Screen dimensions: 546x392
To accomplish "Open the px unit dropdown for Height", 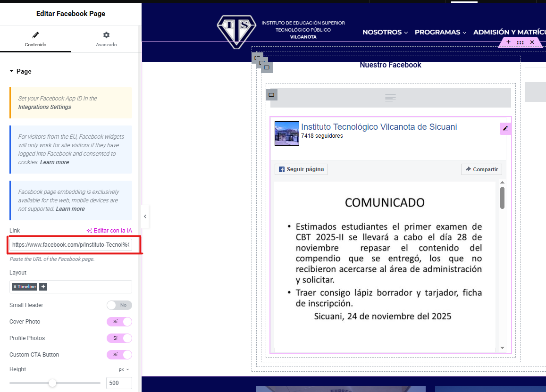I will click(x=124, y=369).
